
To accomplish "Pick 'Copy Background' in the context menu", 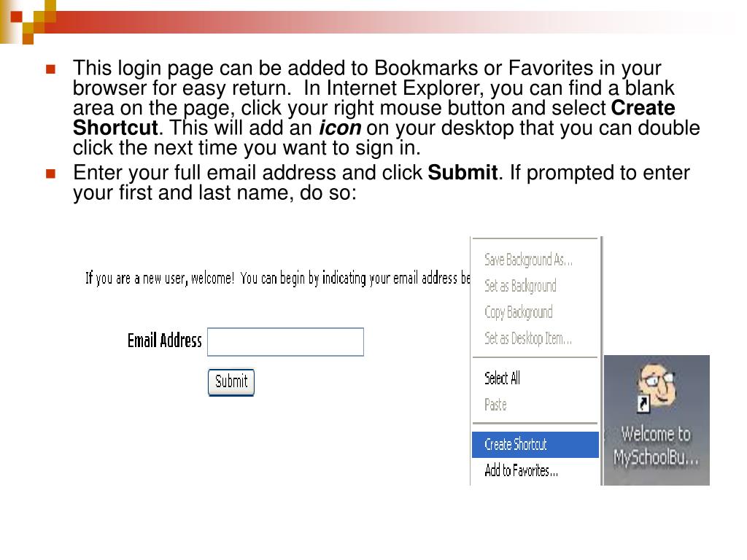I will [518, 312].
